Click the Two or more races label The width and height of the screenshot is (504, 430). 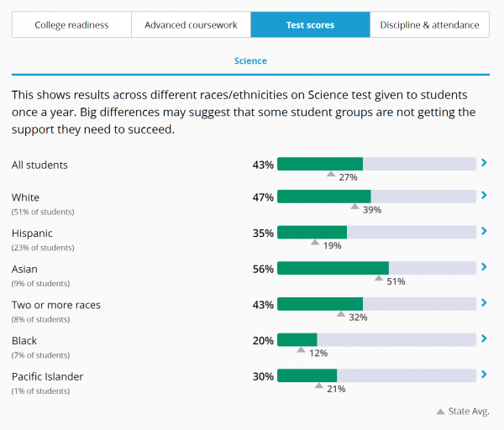click(x=55, y=305)
